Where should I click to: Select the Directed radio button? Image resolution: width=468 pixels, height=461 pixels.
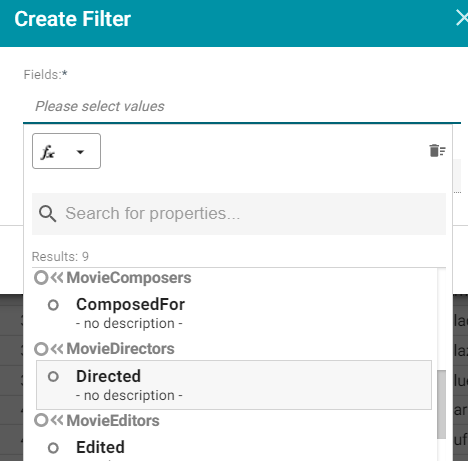coord(53,377)
